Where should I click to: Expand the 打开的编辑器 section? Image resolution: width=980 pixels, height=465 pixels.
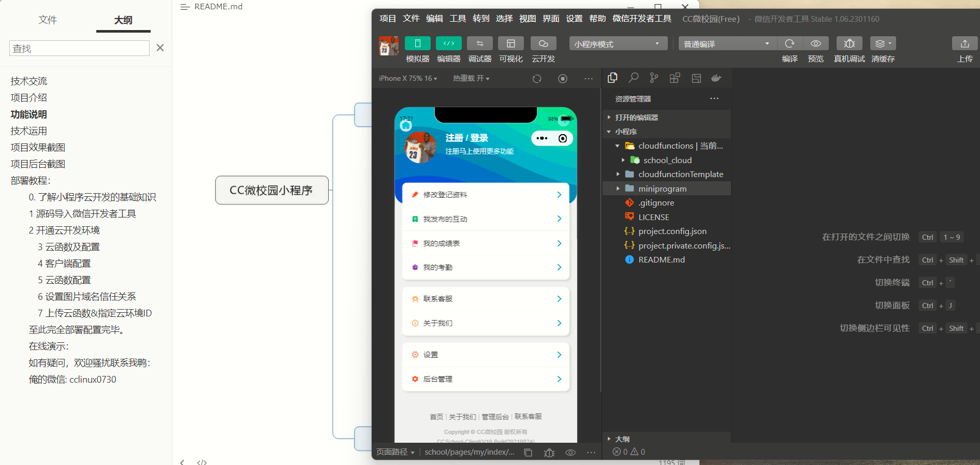667,118
